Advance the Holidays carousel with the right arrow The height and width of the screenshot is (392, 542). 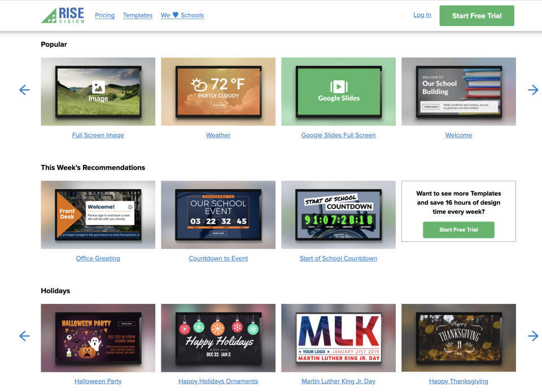(x=533, y=336)
